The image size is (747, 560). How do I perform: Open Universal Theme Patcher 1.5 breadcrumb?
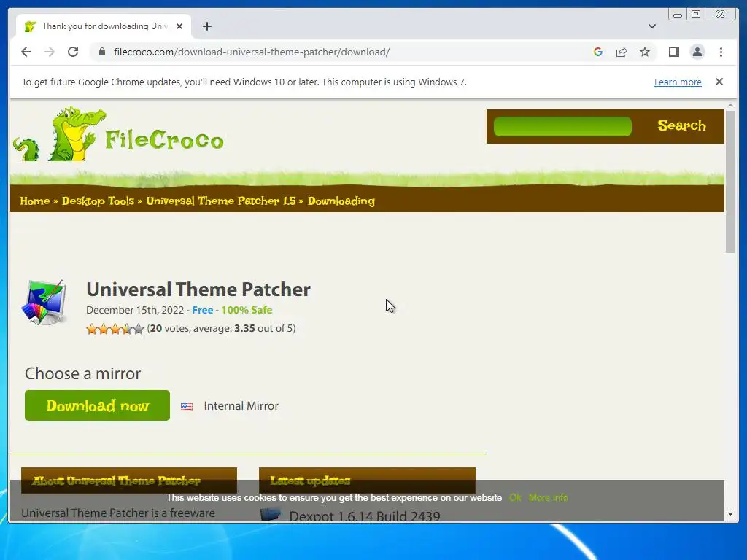point(221,201)
